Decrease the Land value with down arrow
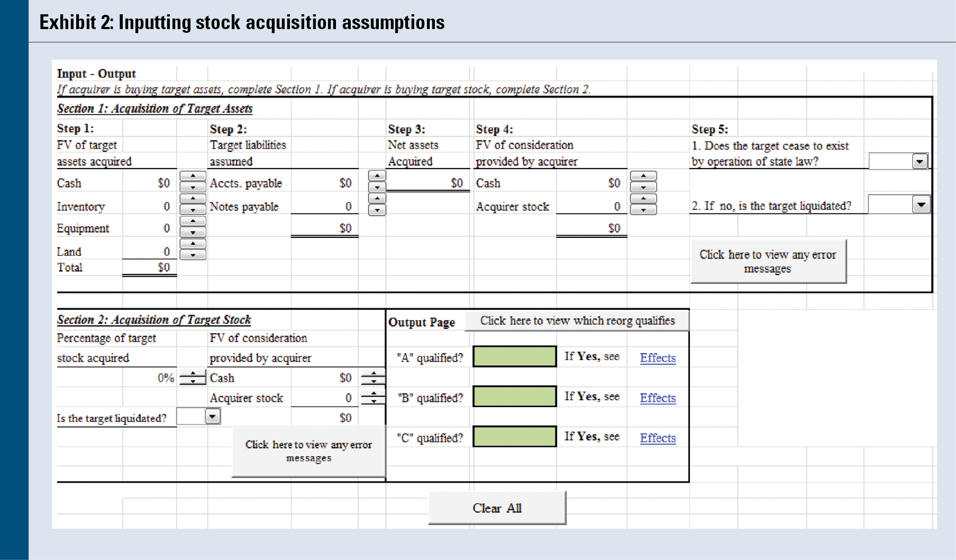956x560 pixels. [193, 255]
